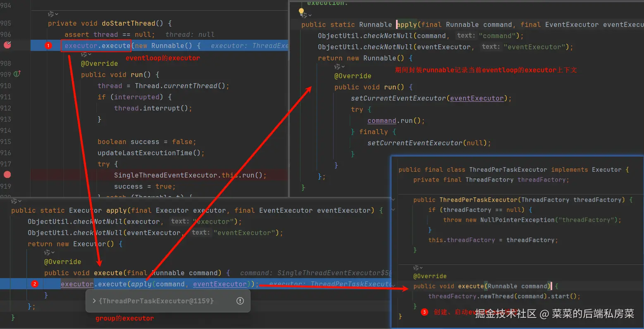This screenshot has width=644, height=329.
Task: Collapse the ThreadPerTaskExecutor constructor fold marker
Action: click(x=393, y=200)
